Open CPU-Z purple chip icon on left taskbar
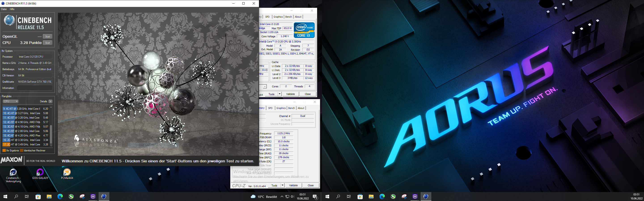 point(93,197)
